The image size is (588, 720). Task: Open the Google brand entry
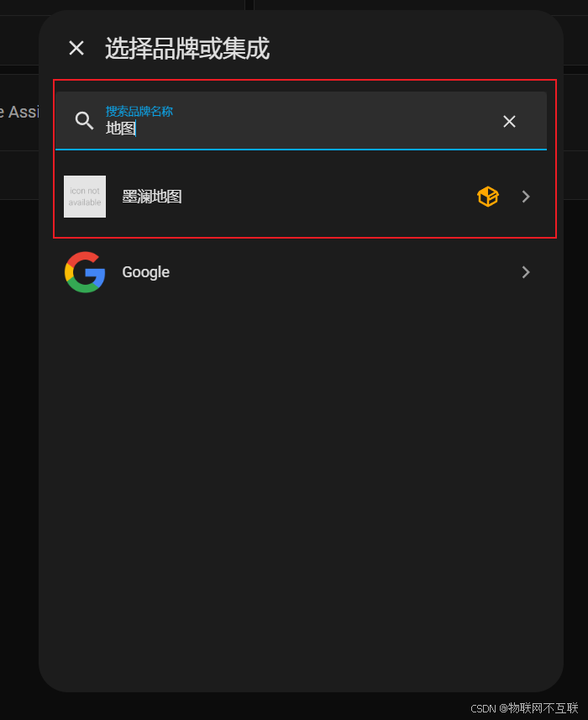click(x=301, y=272)
